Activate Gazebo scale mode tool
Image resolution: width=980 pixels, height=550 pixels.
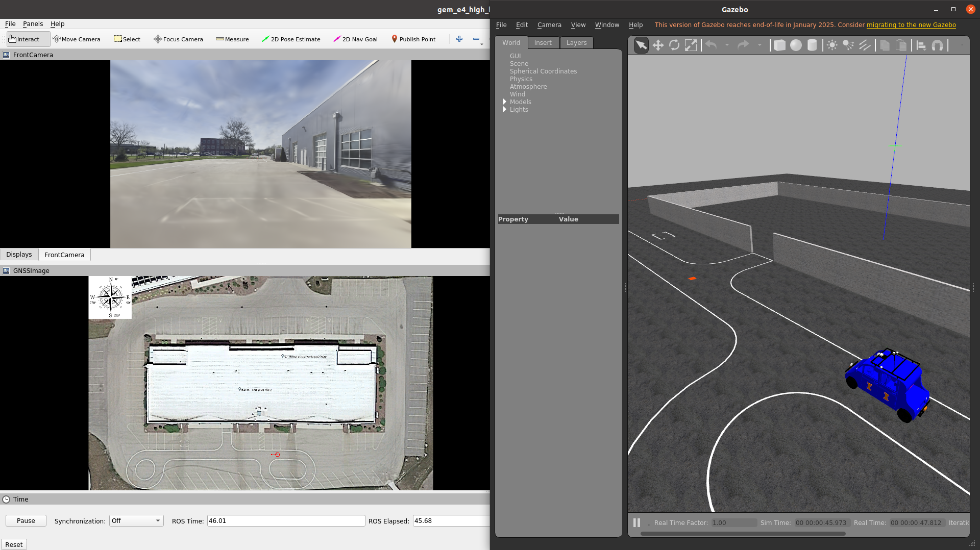click(x=691, y=45)
